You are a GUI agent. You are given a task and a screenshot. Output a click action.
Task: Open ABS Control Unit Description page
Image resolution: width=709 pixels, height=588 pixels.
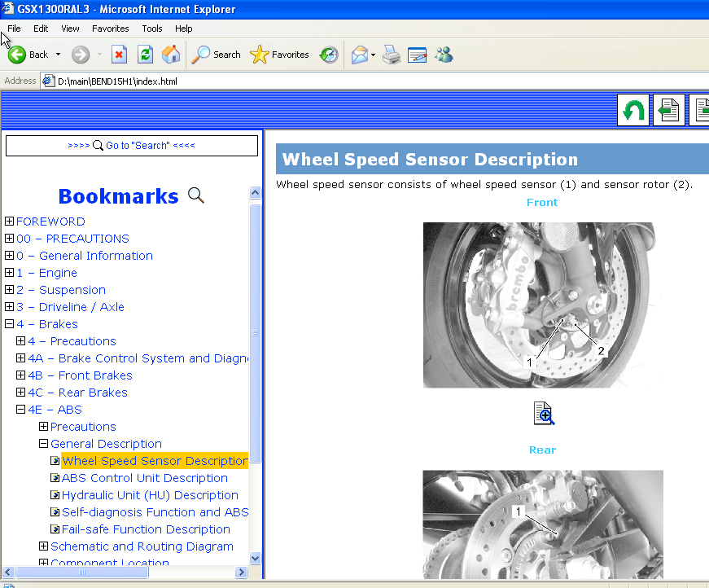[x=145, y=478]
